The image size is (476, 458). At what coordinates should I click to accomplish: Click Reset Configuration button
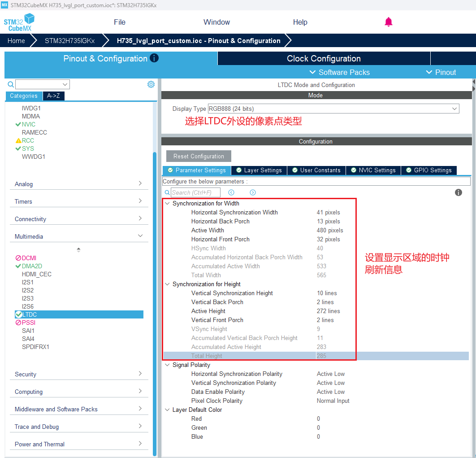[x=199, y=156]
